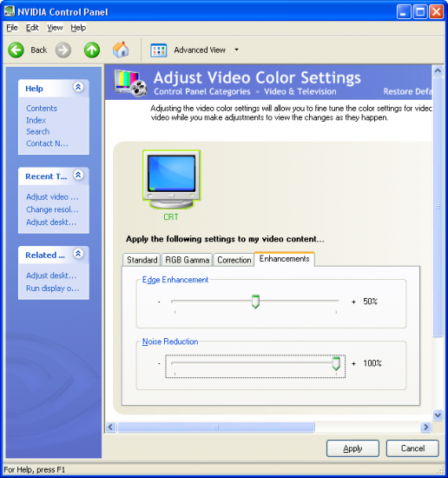Image resolution: width=448 pixels, height=478 pixels.
Task: Click the Advanced View label
Action: 200,50
